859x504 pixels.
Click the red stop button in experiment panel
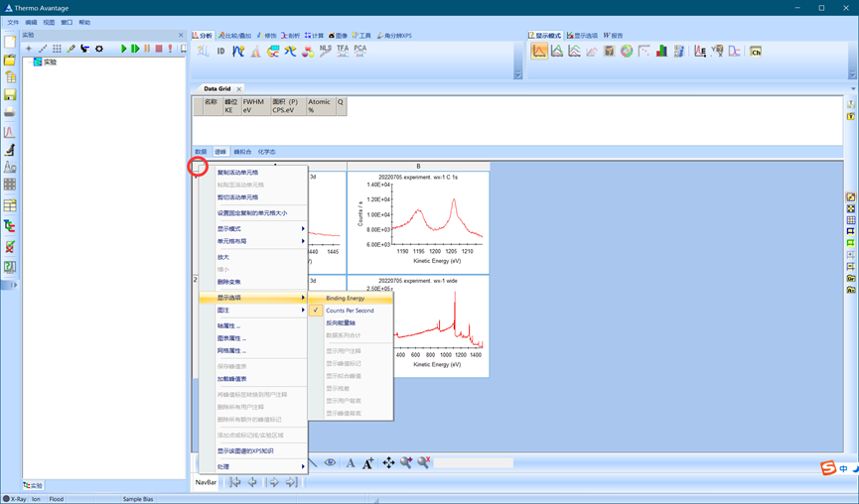coord(158,49)
